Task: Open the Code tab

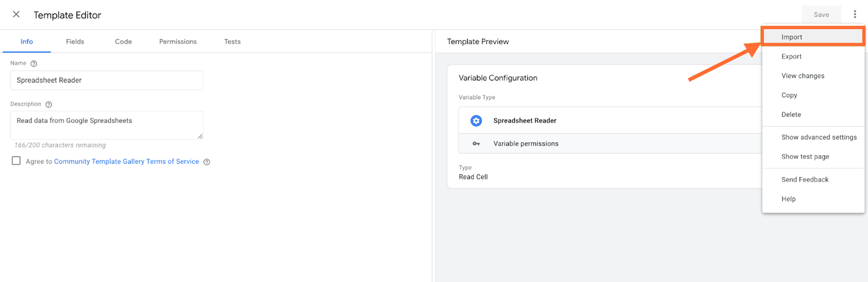Action: tap(123, 42)
